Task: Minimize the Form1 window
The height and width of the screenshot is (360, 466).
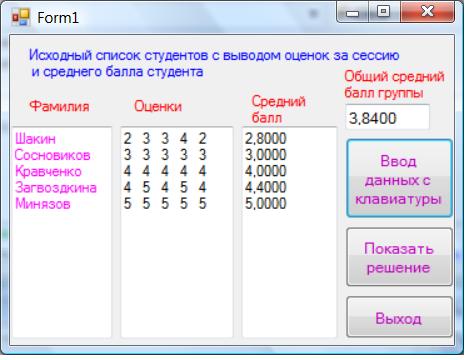Action: pos(353,12)
